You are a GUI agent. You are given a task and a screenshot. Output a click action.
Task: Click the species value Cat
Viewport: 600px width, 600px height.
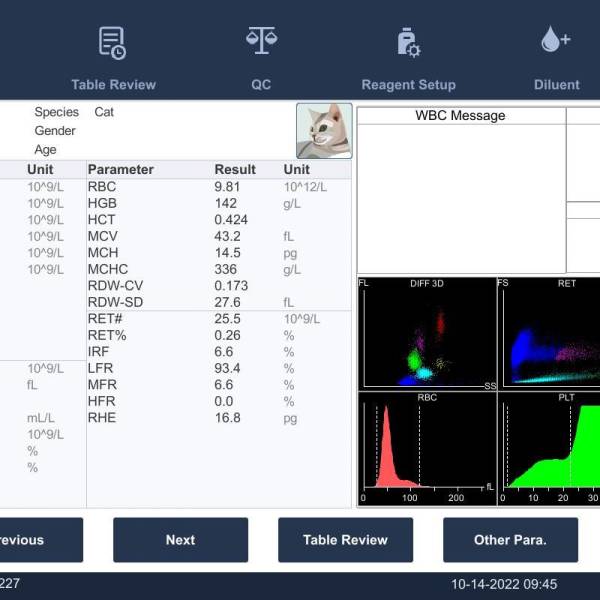pyautogui.click(x=104, y=112)
